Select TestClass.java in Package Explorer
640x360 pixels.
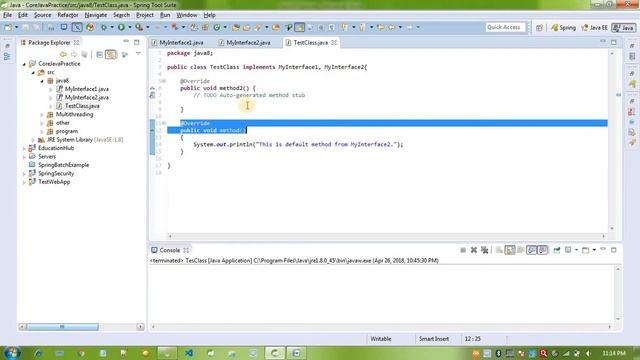coord(82,106)
